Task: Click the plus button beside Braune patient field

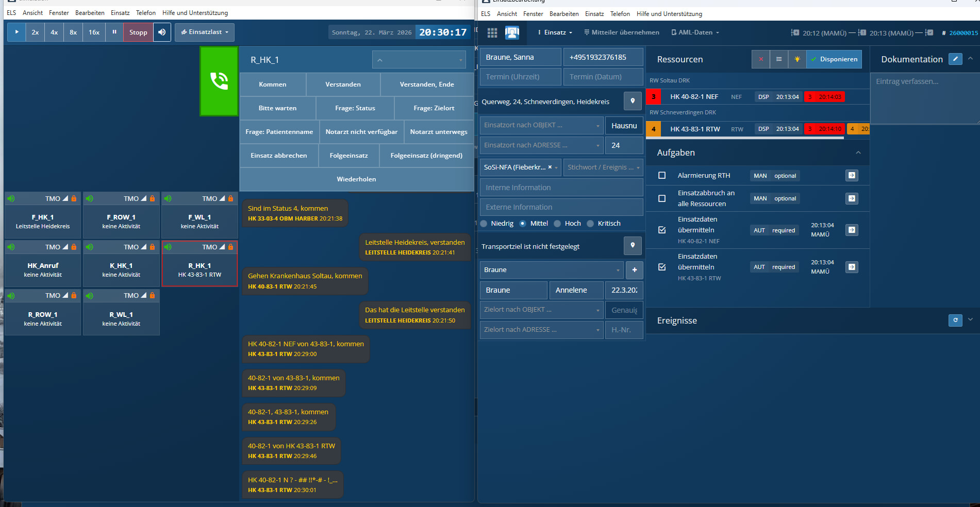Action: 634,270
